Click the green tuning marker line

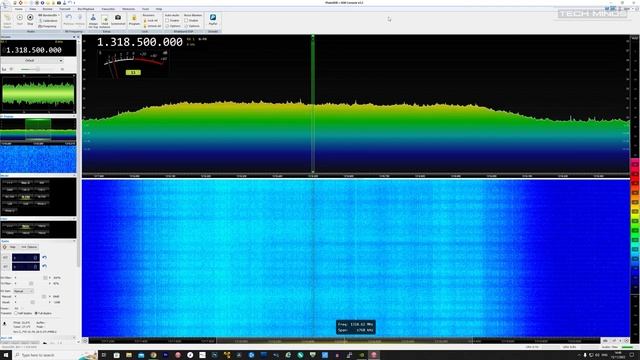click(313, 104)
